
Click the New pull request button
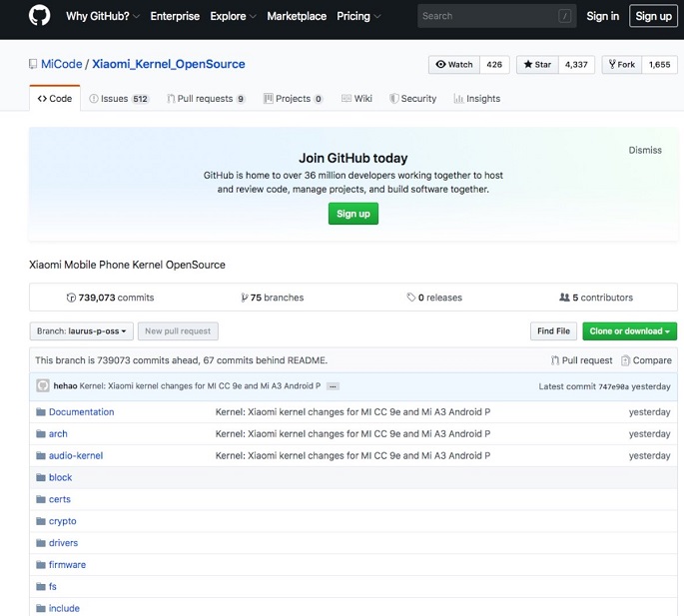click(x=178, y=331)
